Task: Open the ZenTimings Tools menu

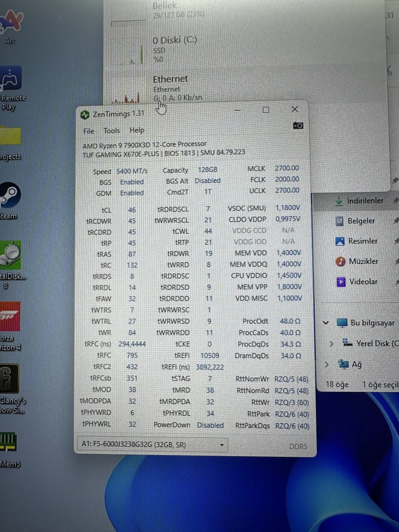Action: [x=112, y=131]
